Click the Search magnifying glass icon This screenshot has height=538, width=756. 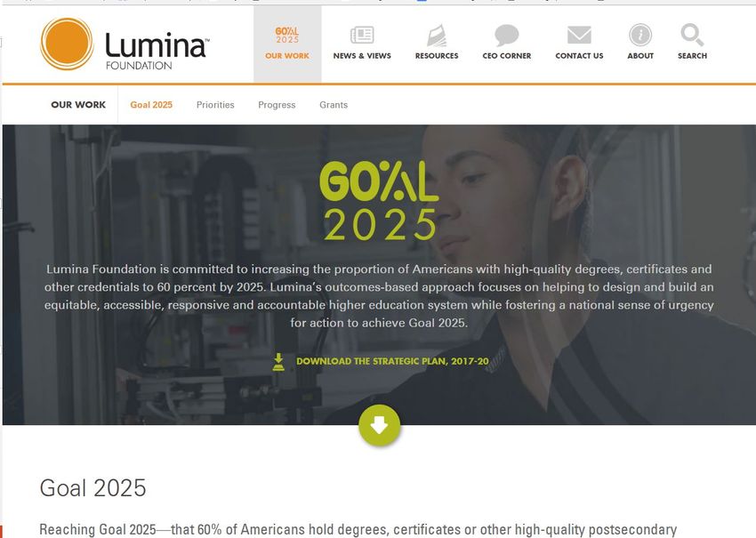click(x=692, y=36)
